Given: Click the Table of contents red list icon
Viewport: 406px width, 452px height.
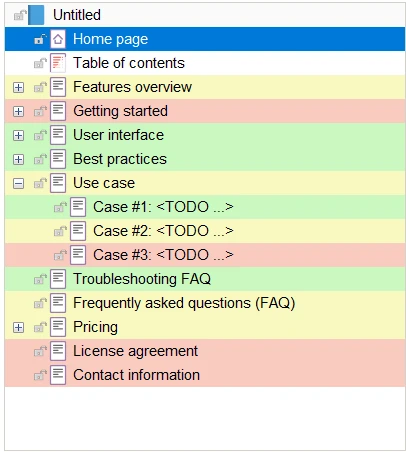Looking at the screenshot, I should click(58, 63).
